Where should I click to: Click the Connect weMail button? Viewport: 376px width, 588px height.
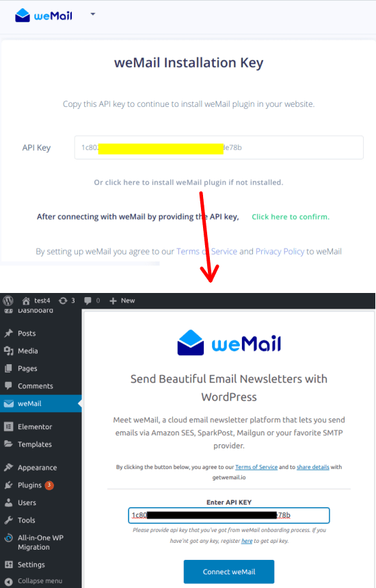[x=229, y=572]
